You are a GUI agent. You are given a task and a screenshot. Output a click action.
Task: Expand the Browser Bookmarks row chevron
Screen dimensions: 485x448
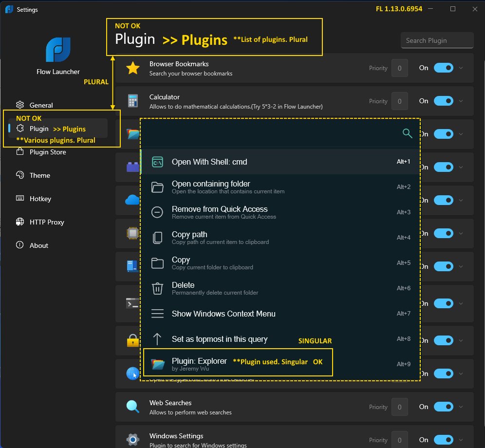[x=461, y=68]
